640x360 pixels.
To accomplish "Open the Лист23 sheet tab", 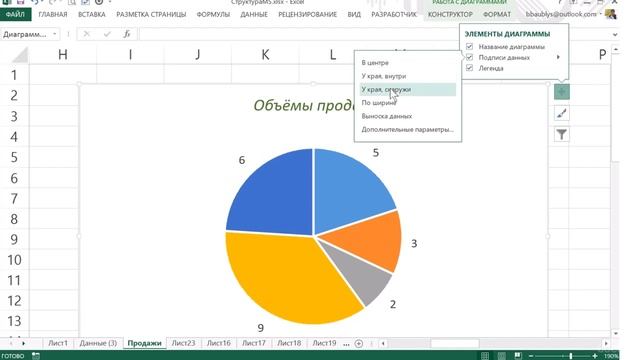I will 183,343.
